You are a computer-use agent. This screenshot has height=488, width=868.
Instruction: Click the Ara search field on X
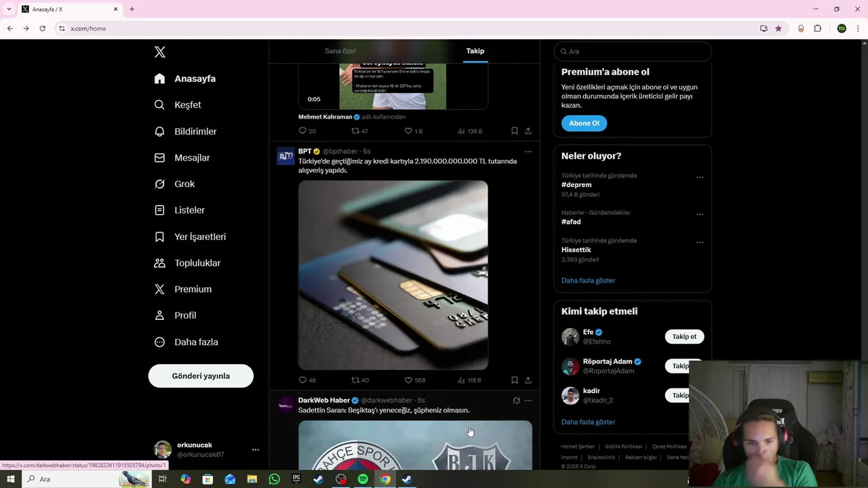coord(633,52)
